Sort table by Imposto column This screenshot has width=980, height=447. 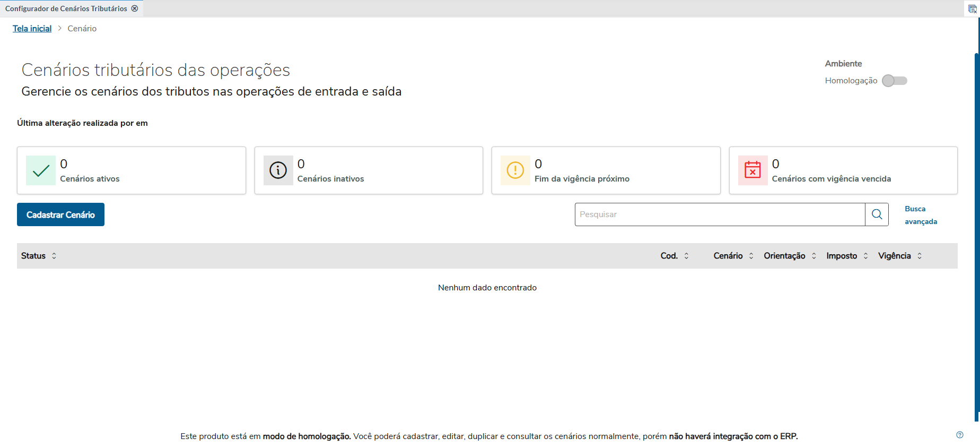coord(865,256)
